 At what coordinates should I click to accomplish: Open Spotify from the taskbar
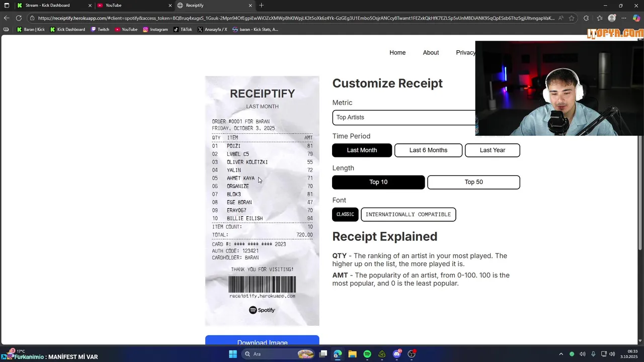[367, 354]
